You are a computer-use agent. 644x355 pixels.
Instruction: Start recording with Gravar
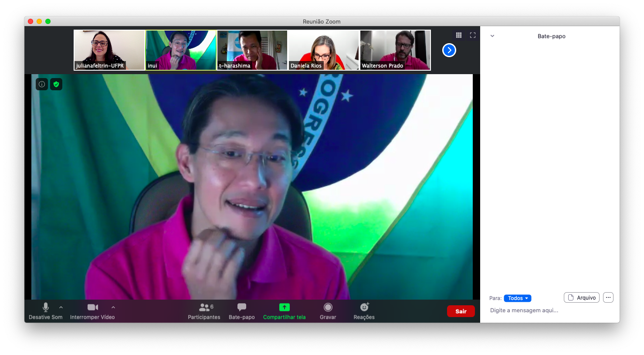(328, 311)
